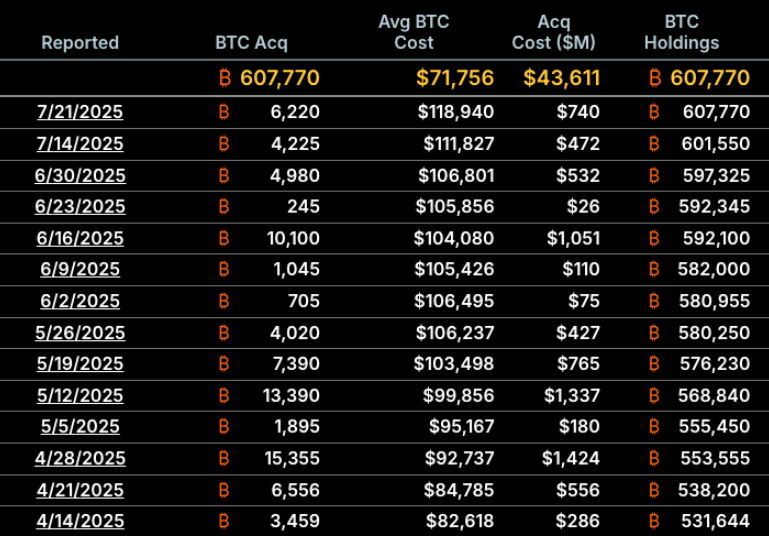Click the Bitcoin icon next to 592,345 holdings
The width and height of the screenshot is (769, 536).
click(x=655, y=207)
